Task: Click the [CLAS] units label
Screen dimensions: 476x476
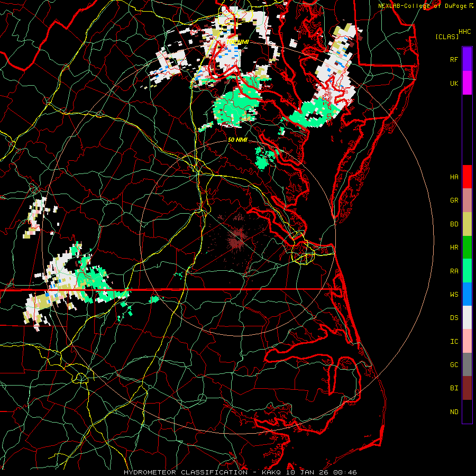Action: [x=447, y=37]
